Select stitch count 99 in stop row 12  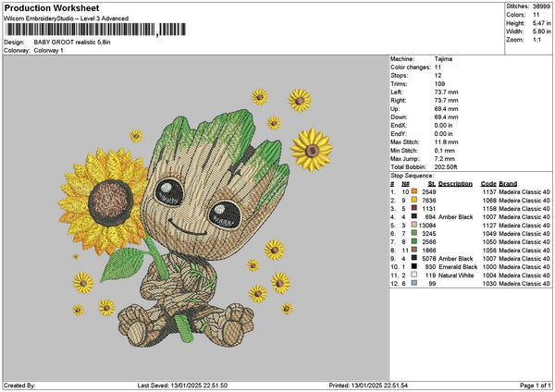[x=432, y=284]
